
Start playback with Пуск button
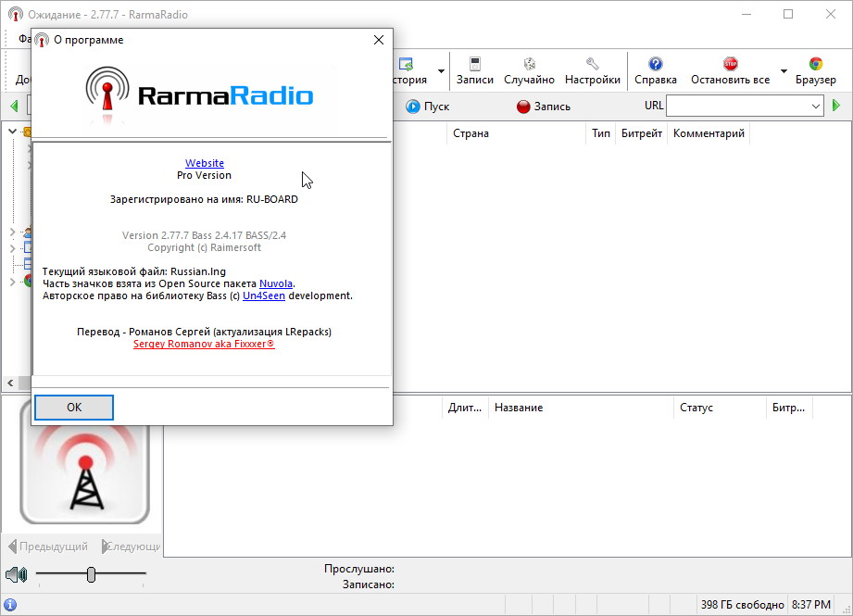428,107
